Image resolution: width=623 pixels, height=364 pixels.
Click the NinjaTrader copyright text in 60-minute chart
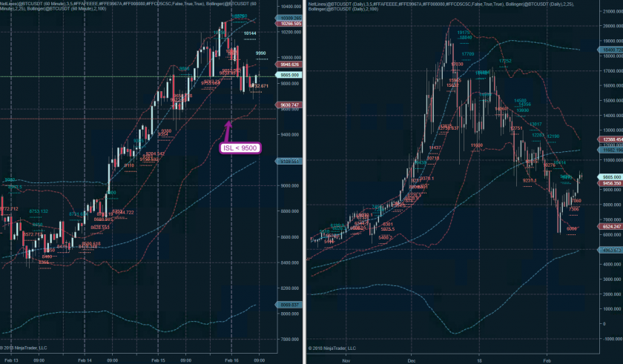pyautogui.click(x=24, y=348)
